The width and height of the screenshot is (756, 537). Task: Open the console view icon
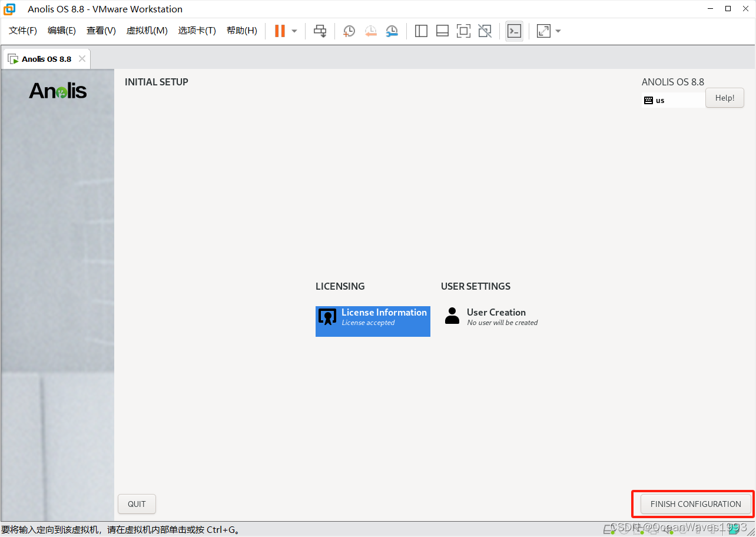pos(514,31)
